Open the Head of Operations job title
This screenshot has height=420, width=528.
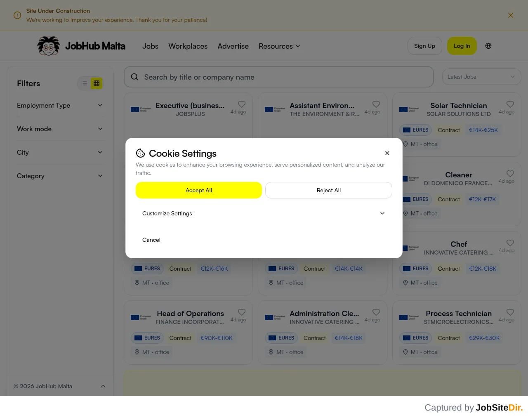[x=190, y=314]
